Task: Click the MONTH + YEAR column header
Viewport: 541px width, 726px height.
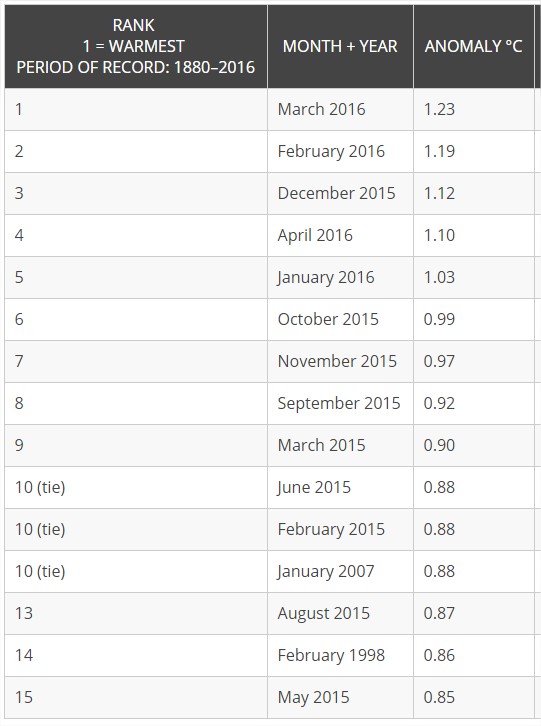Action: pyautogui.click(x=340, y=46)
